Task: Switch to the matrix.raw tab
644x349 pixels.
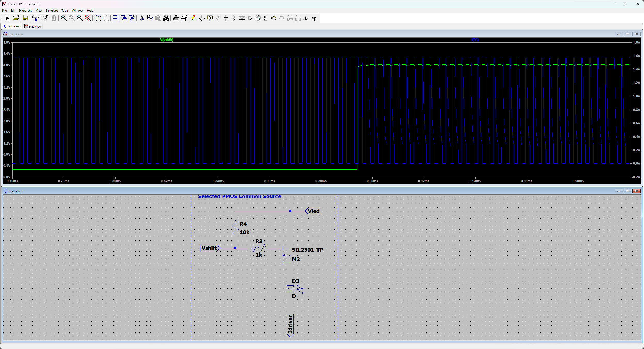Action: [x=33, y=26]
